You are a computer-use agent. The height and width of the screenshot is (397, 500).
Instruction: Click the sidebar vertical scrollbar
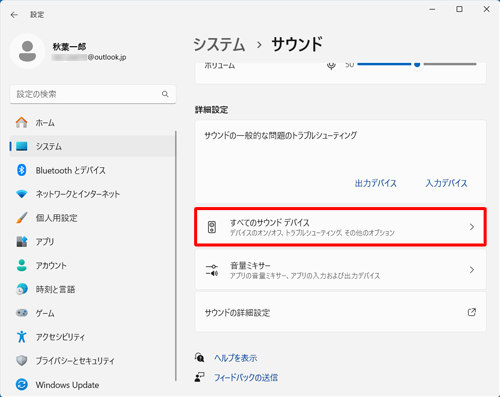coord(176,256)
